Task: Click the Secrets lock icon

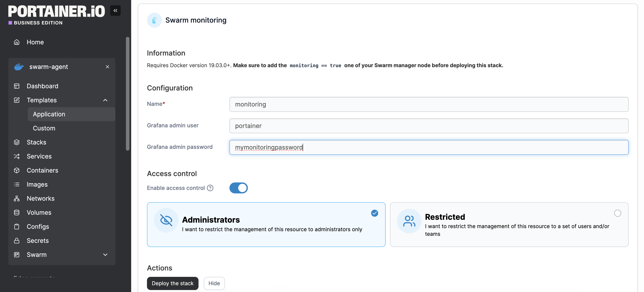Action: pyautogui.click(x=16, y=240)
